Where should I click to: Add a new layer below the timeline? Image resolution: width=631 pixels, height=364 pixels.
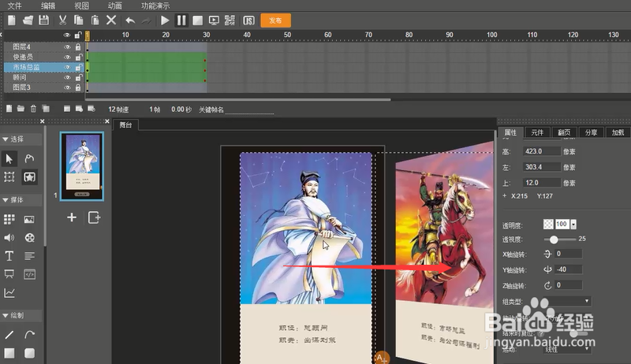coord(9,109)
